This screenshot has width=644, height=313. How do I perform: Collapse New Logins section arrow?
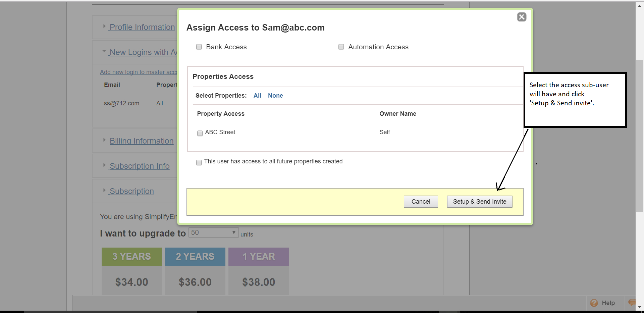pyautogui.click(x=104, y=51)
